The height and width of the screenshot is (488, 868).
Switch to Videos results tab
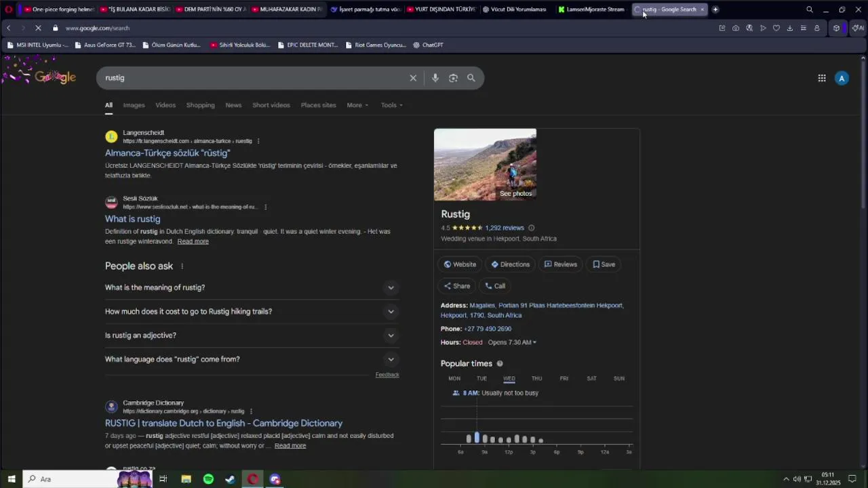[x=165, y=105]
